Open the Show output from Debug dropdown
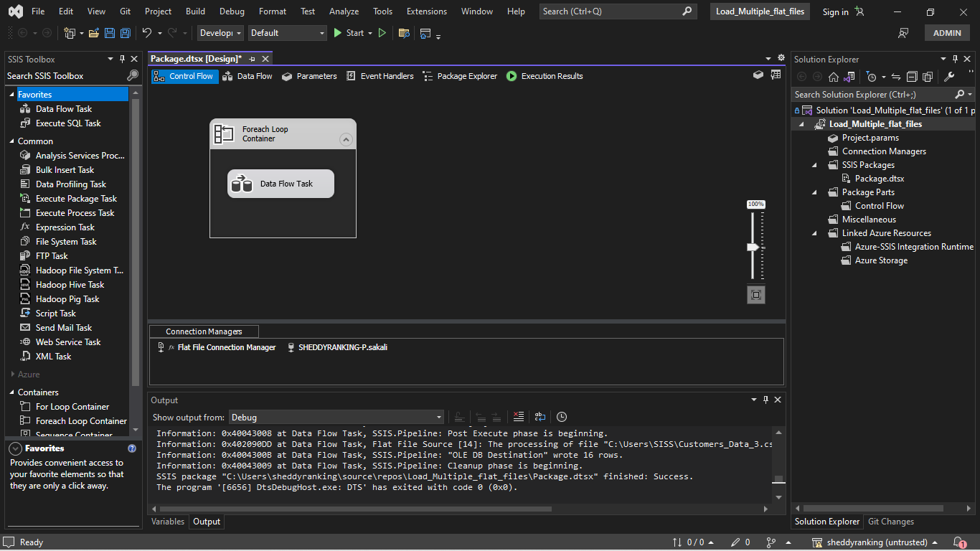 (438, 417)
